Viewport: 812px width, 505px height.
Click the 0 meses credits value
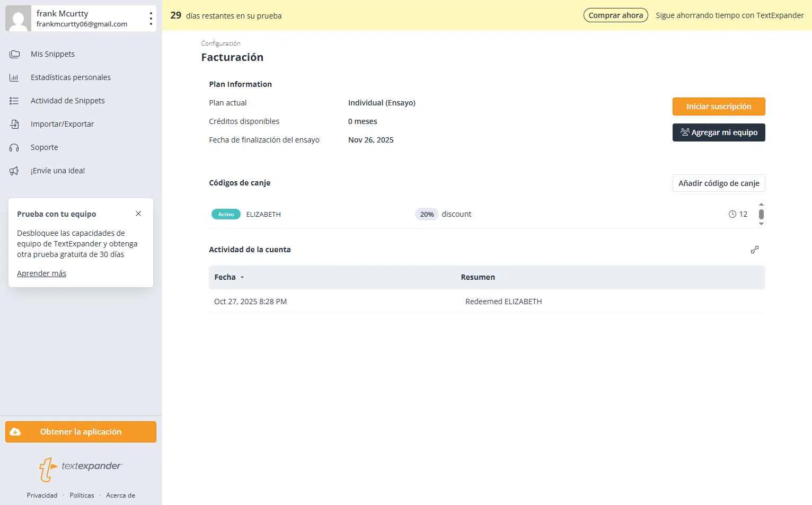(x=363, y=121)
